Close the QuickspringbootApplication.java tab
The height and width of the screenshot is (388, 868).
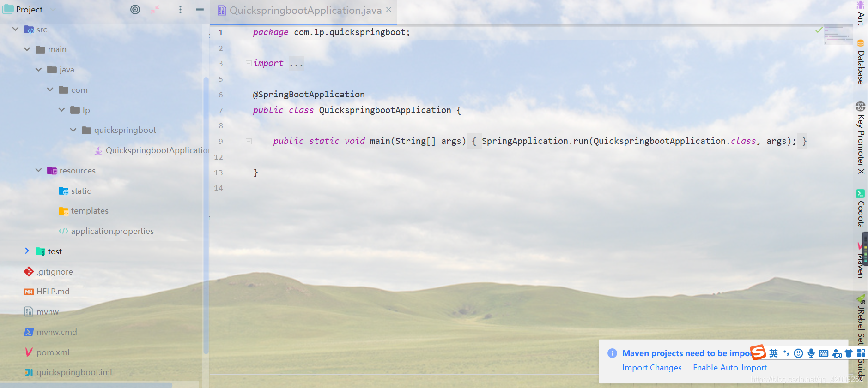coord(389,9)
